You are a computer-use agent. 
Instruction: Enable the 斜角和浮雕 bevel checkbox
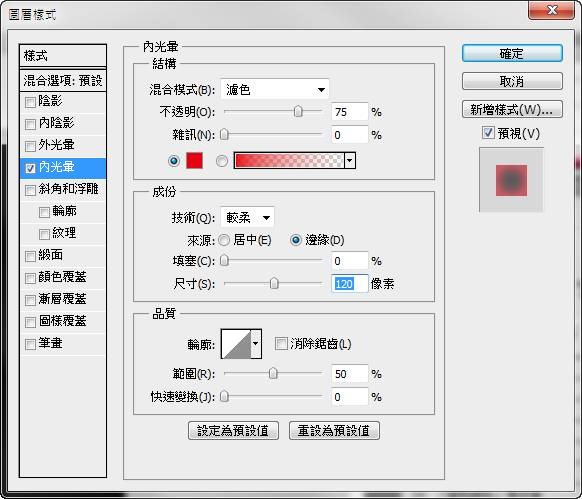tap(30, 190)
